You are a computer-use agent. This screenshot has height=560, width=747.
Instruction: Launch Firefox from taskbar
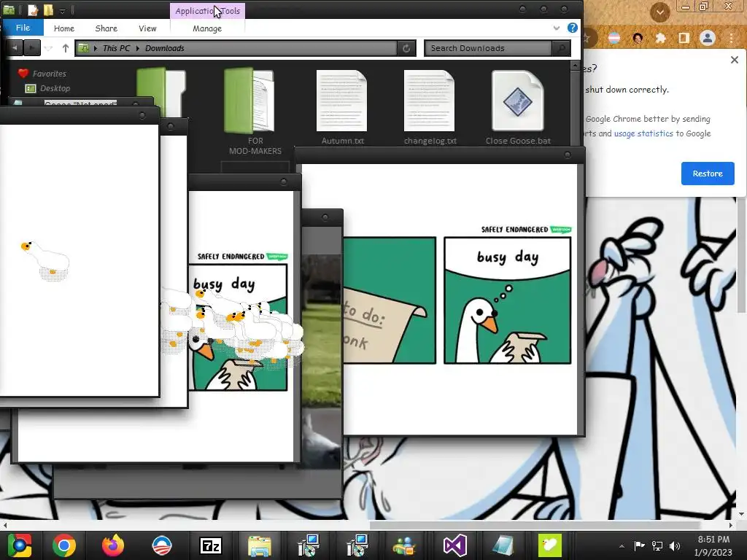[113, 545]
